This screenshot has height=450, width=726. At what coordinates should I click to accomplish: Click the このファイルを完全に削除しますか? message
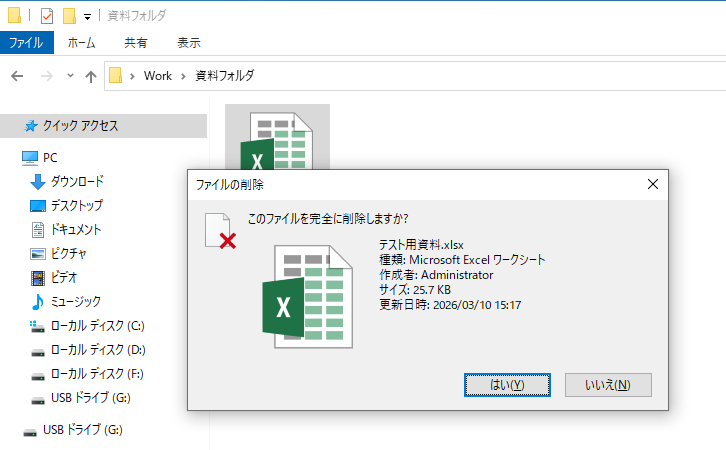tap(328, 218)
